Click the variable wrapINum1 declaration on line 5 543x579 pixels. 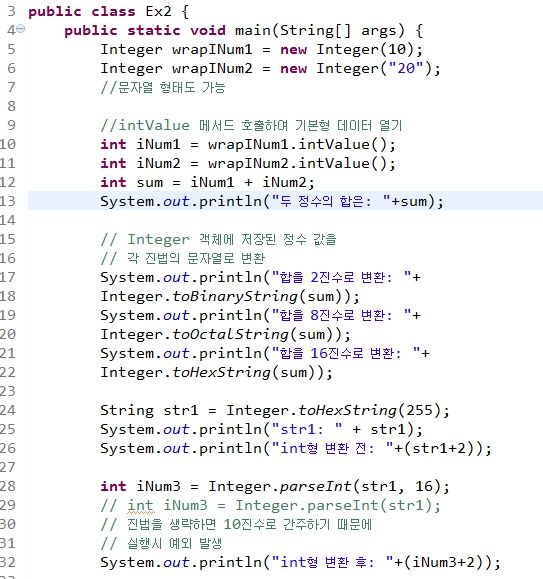point(212,49)
